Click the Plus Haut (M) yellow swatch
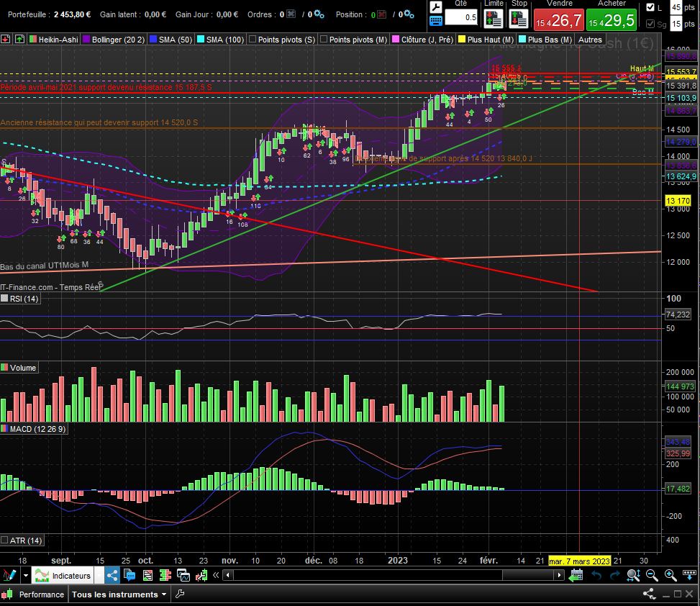This screenshot has width=700, height=606. coord(462,40)
